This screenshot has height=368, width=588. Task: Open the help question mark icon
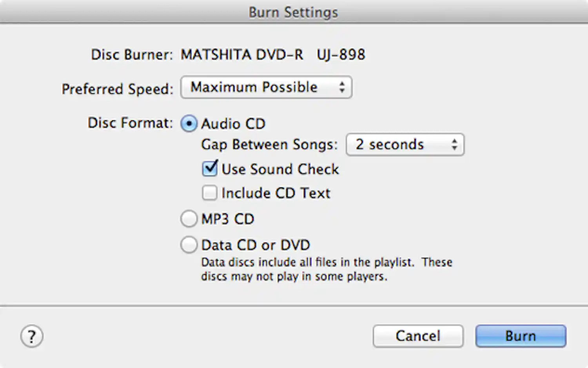(31, 336)
